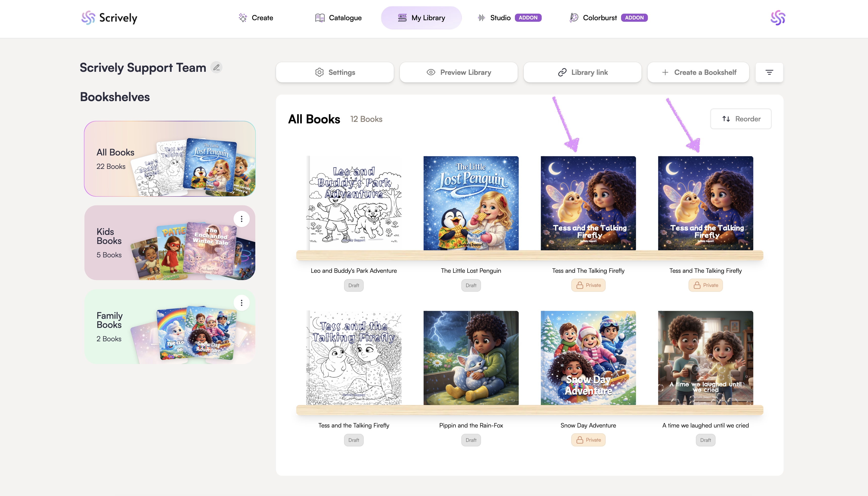Open Kids Books three-dot menu
Image resolution: width=868 pixels, height=496 pixels.
[241, 219]
